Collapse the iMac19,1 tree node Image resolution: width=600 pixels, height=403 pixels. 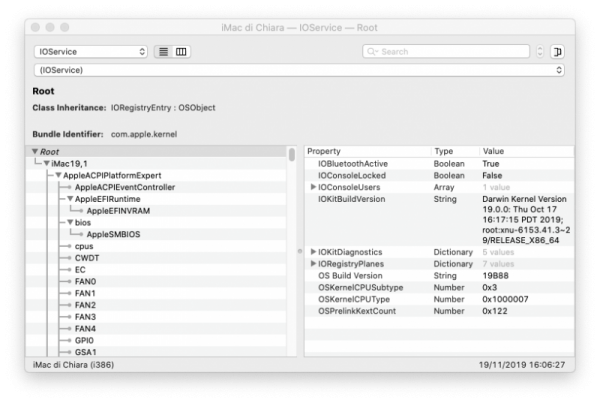tap(47, 163)
